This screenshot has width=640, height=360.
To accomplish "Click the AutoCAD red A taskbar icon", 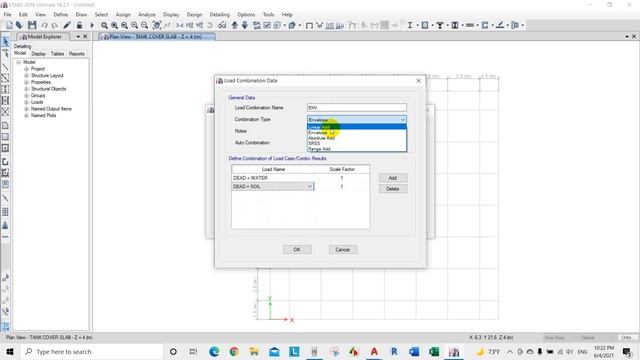I will click(374, 351).
